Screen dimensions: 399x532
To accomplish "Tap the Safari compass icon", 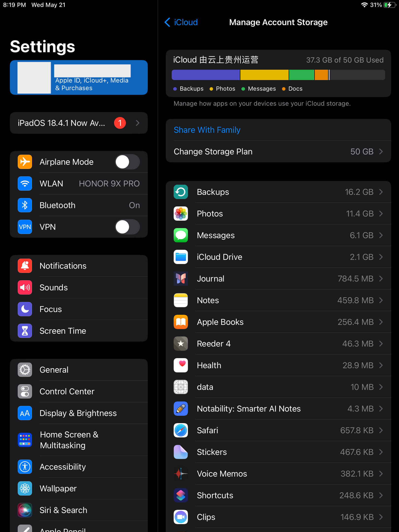I will click(181, 430).
